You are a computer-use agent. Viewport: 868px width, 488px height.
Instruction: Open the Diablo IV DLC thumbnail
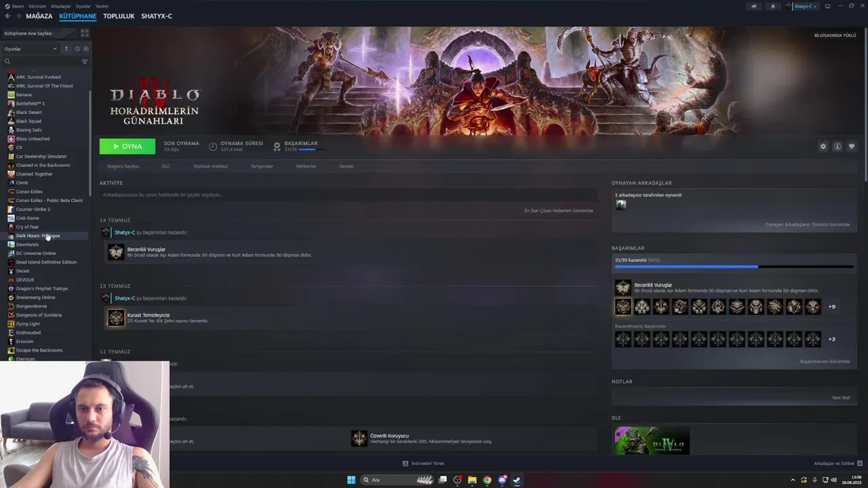point(652,440)
